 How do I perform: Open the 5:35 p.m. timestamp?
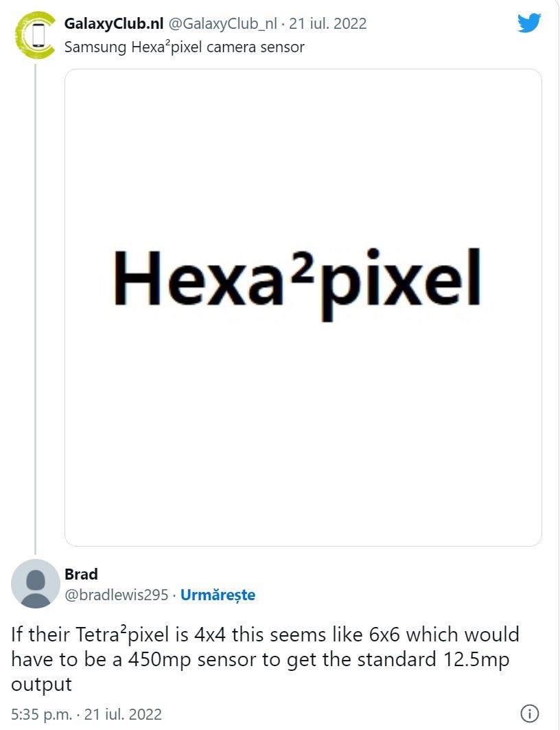[42, 714]
